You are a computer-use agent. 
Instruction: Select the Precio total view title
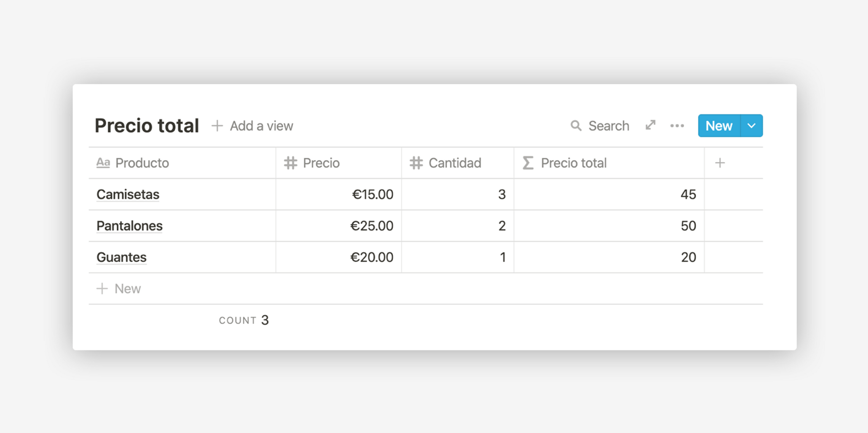146,126
